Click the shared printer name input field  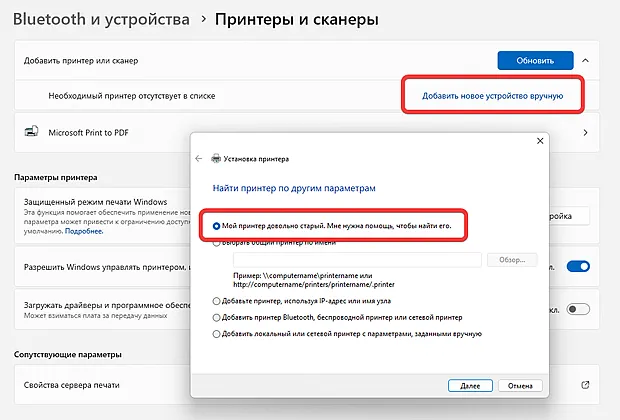click(x=357, y=260)
